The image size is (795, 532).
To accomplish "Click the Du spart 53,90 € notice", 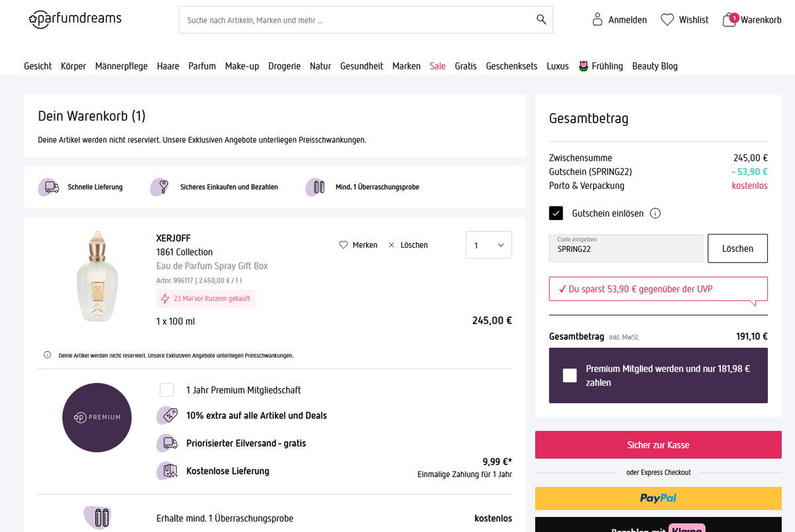I will (659, 290).
